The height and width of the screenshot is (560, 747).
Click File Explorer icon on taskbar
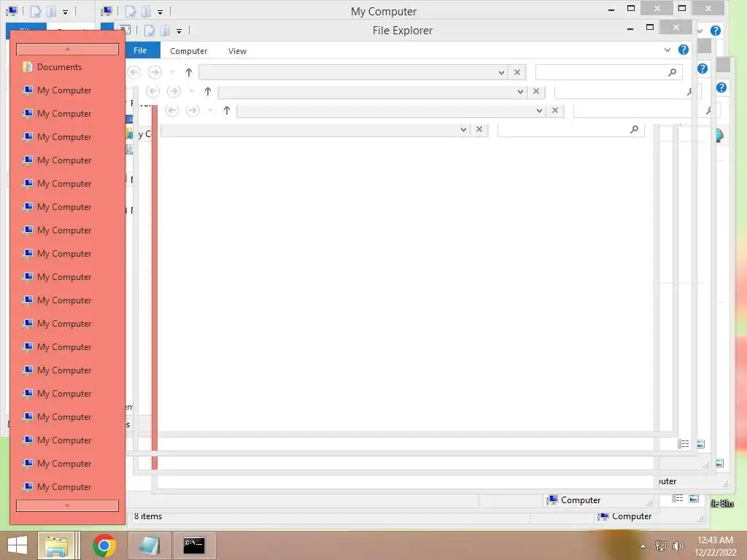tap(56, 545)
